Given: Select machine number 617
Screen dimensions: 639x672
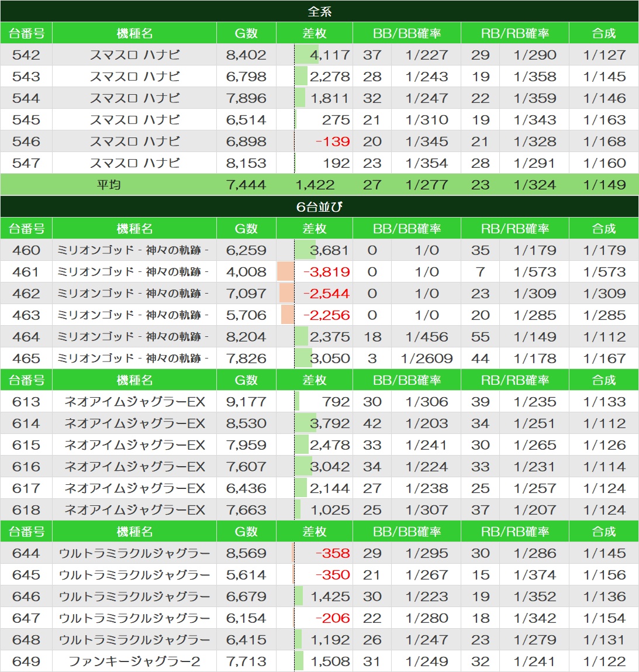Looking at the screenshot, I should point(26,488).
